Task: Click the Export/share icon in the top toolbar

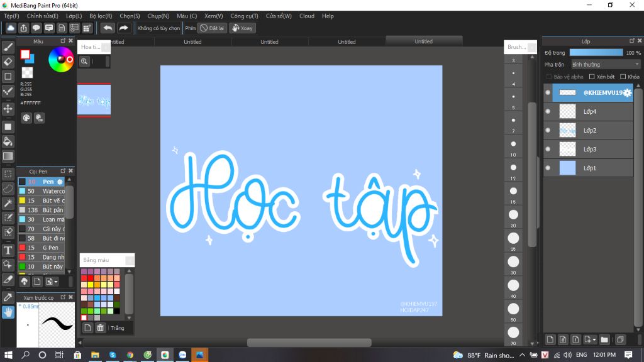Action: click(23, 28)
